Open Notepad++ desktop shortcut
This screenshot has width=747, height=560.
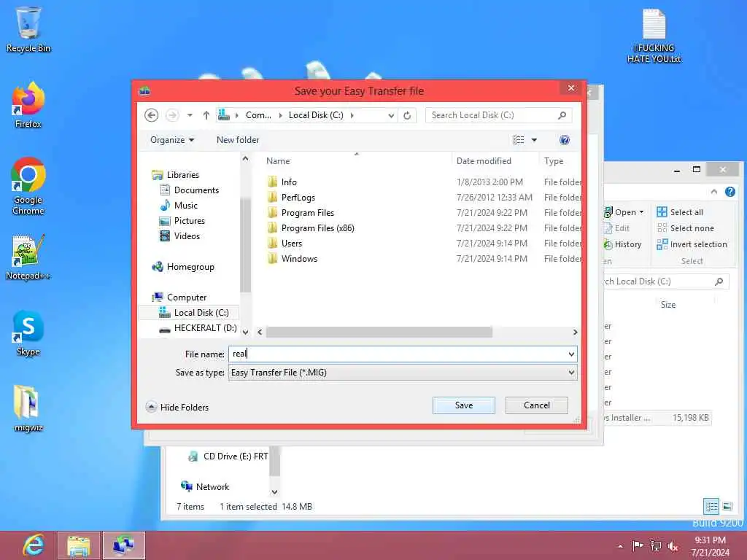28,257
